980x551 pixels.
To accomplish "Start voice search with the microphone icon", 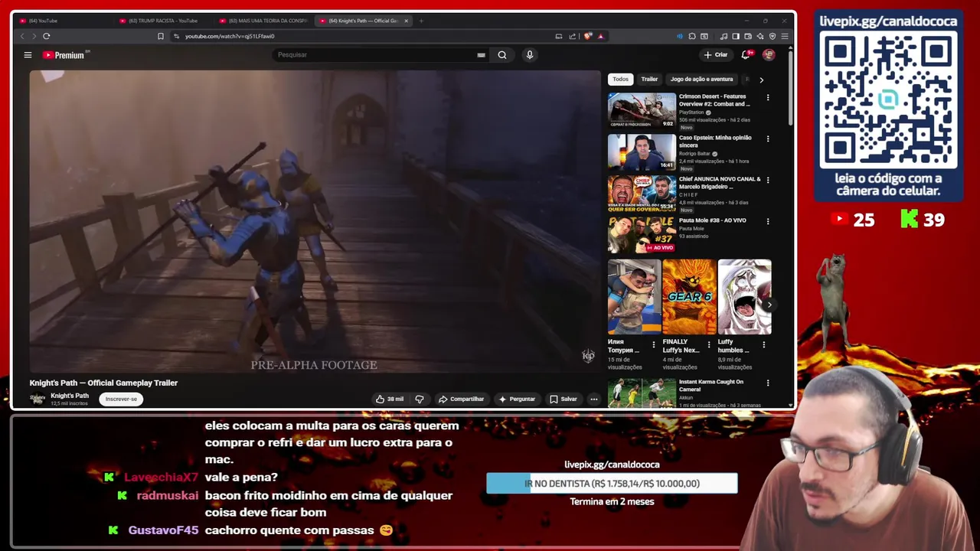I will [x=529, y=55].
